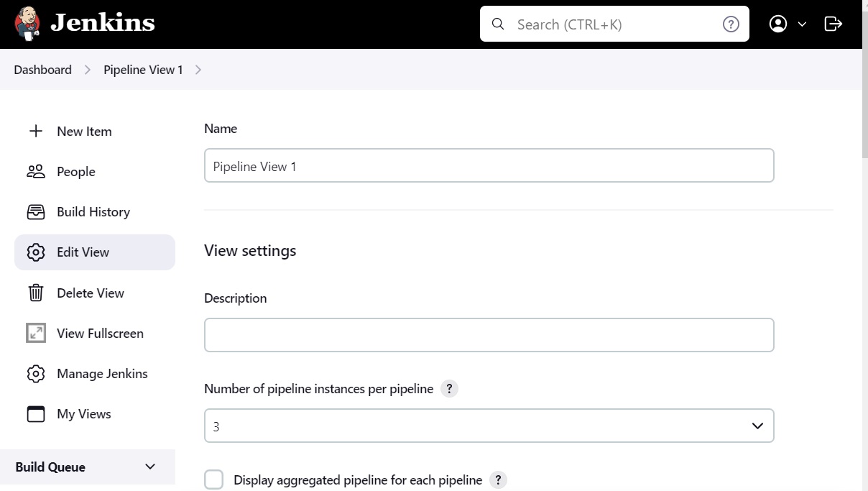This screenshot has width=868, height=491.
Task: Go to Dashboard breadcrumb
Action: coord(43,70)
